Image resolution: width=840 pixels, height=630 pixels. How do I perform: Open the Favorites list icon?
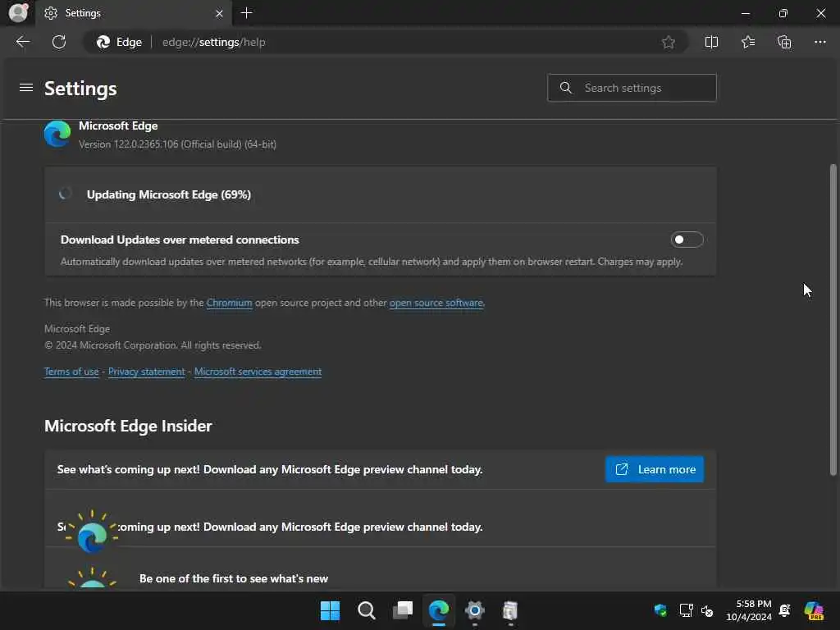(x=748, y=42)
